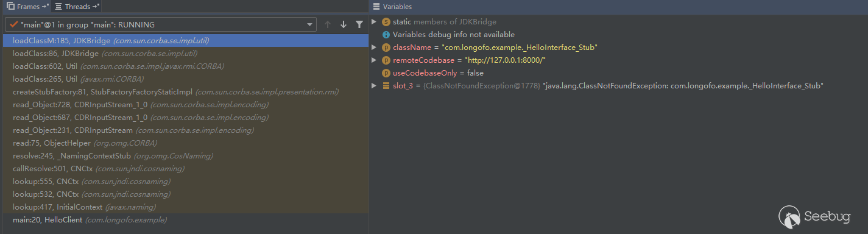Click the className parameter icon
Viewport: 868px width, 234px height.
click(x=386, y=48)
